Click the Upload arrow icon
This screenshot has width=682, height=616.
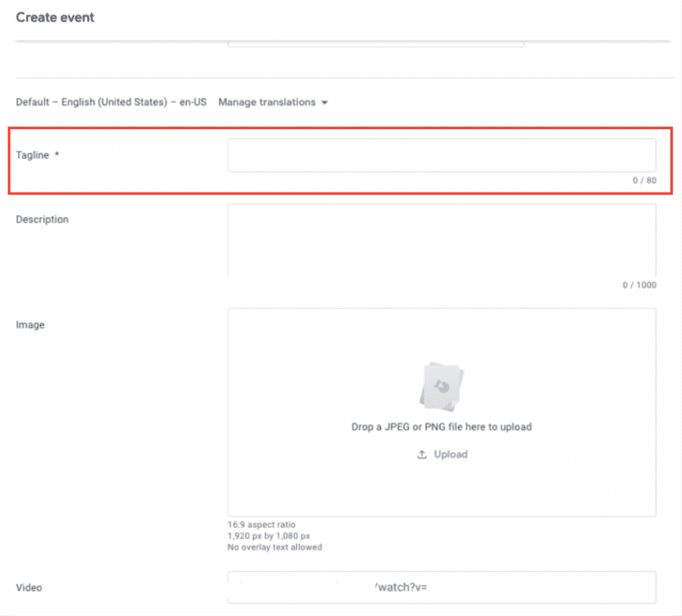click(x=422, y=454)
